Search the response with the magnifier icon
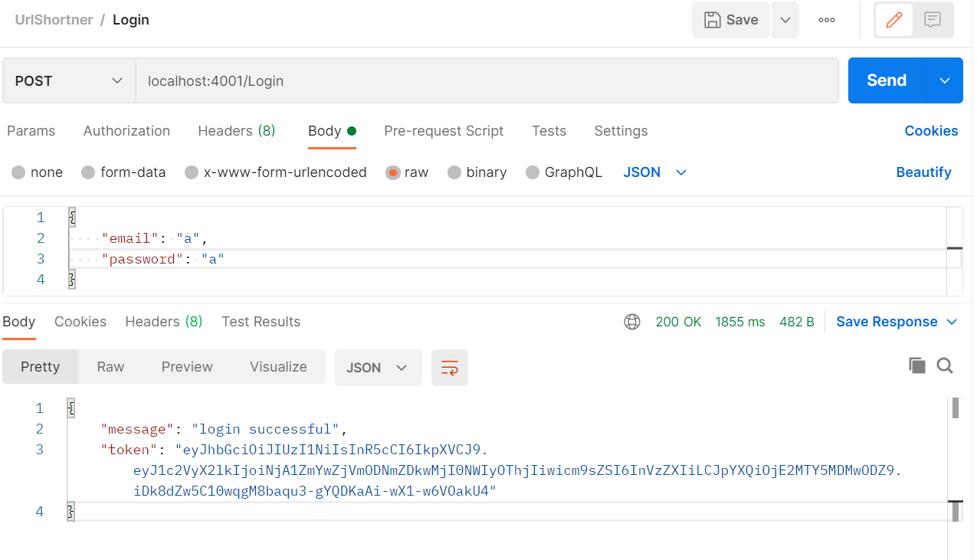 pos(945,365)
